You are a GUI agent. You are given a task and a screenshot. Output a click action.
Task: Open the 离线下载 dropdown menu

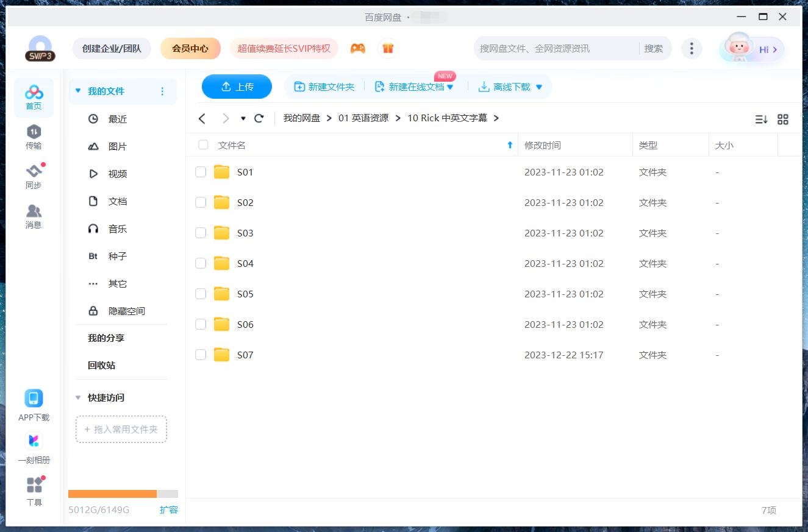pos(538,87)
